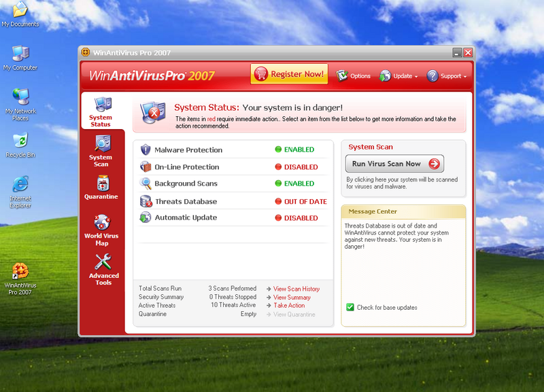This screenshot has width=544, height=392.
Task: Click the '10 Threats Active' text
Action: click(x=233, y=305)
